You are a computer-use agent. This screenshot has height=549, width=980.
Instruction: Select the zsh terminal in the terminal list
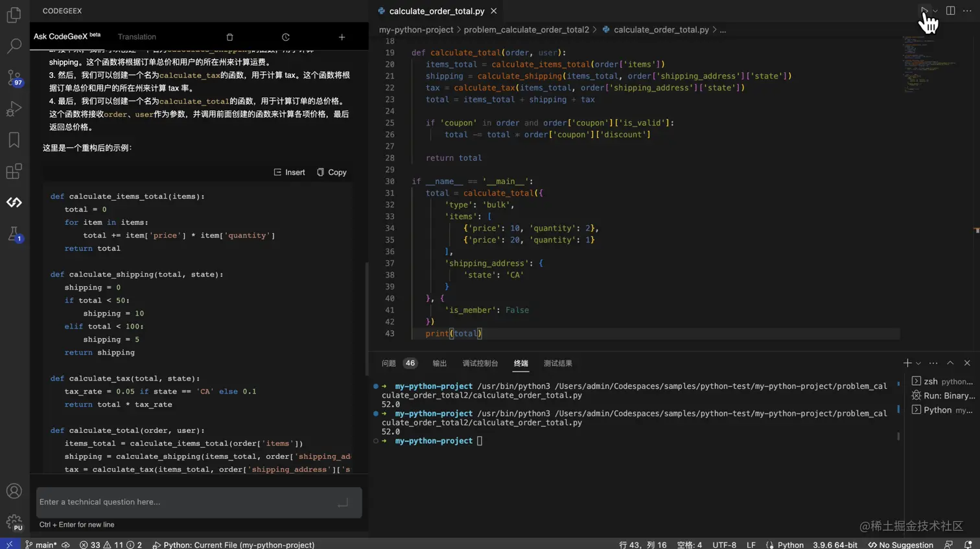click(942, 381)
